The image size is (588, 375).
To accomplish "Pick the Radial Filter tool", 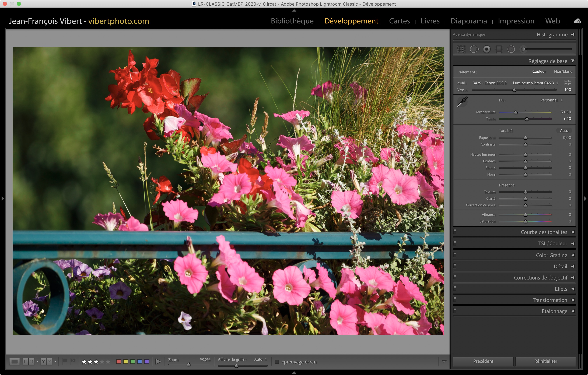I will click(x=511, y=49).
